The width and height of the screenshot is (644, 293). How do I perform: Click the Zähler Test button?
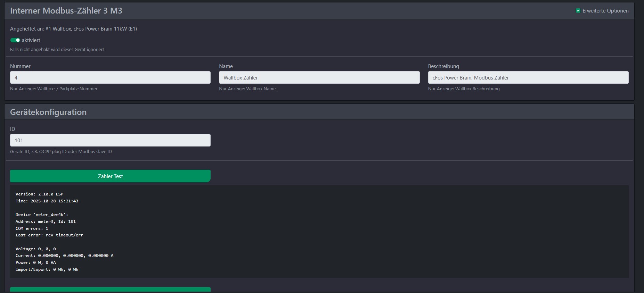pos(110,176)
